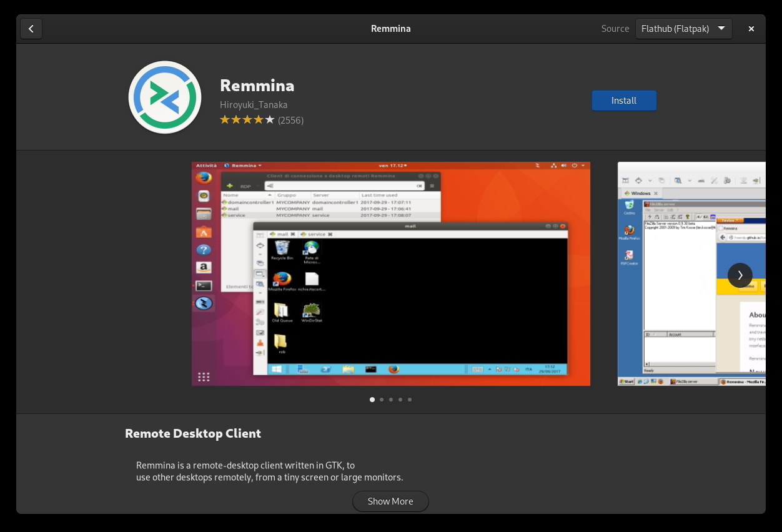Select the third carousel page dot

pos(391,400)
